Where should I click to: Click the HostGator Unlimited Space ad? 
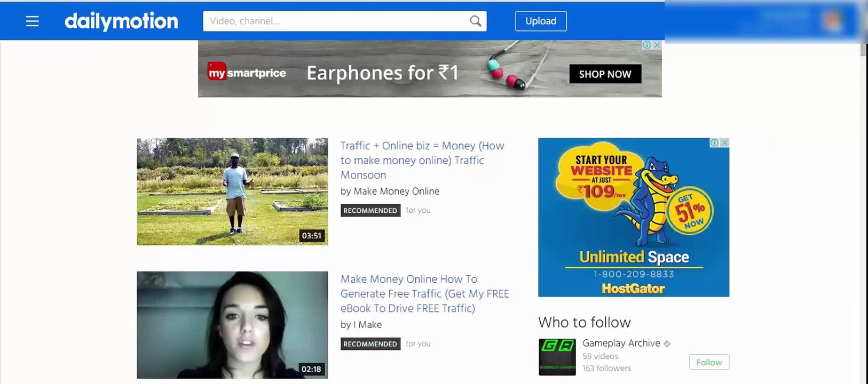tap(634, 217)
